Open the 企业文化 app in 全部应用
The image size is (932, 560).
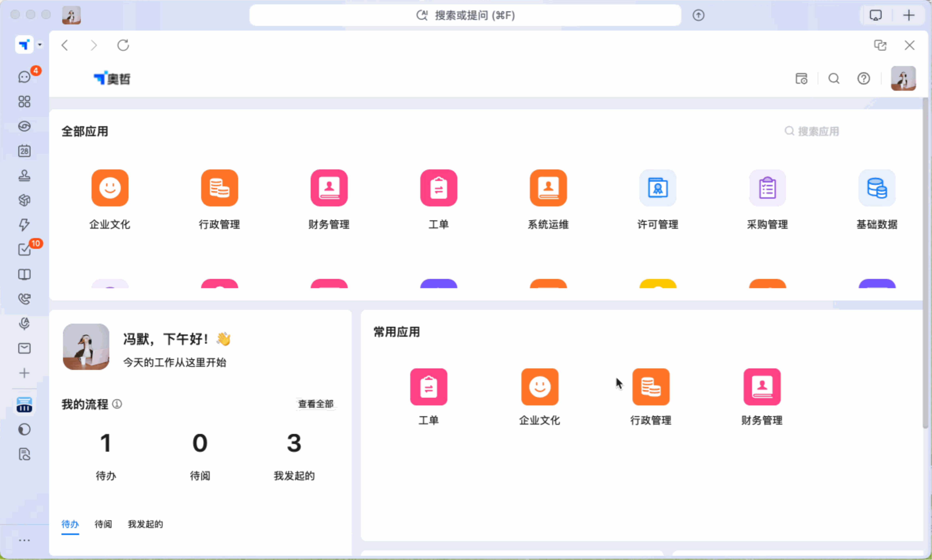(110, 188)
